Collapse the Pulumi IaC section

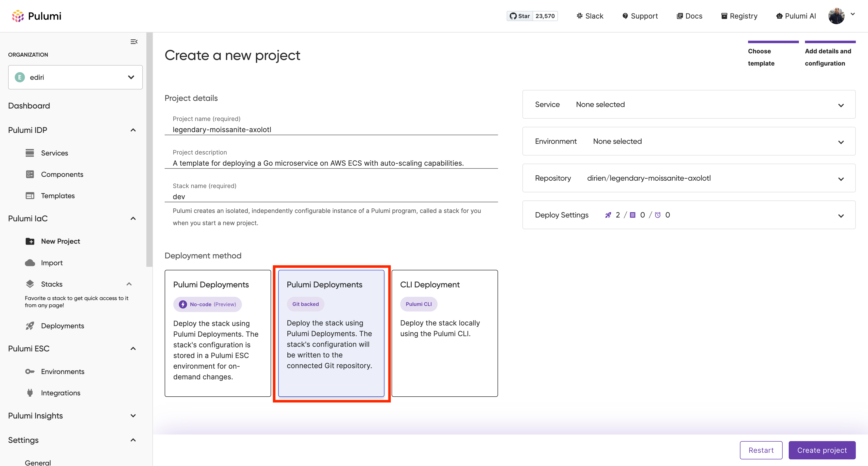(x=133, y=218)
